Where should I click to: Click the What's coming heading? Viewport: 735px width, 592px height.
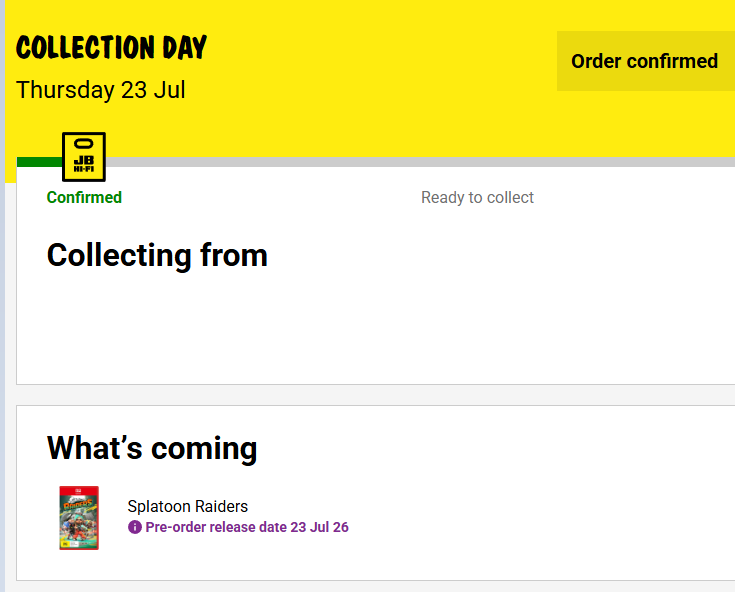tap(152, 448)
